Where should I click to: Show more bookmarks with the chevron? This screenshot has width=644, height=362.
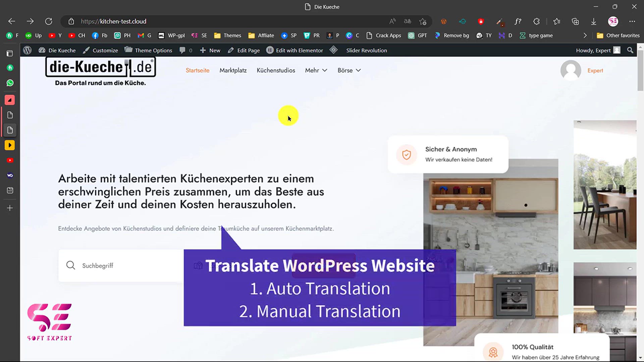tap(585, 36)
